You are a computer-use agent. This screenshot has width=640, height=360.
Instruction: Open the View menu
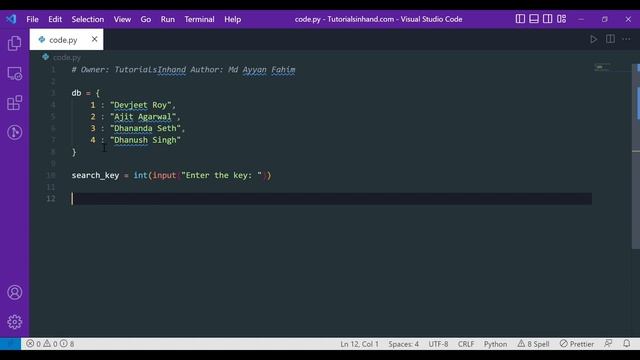pyautogui.click(x=122, y=19)
